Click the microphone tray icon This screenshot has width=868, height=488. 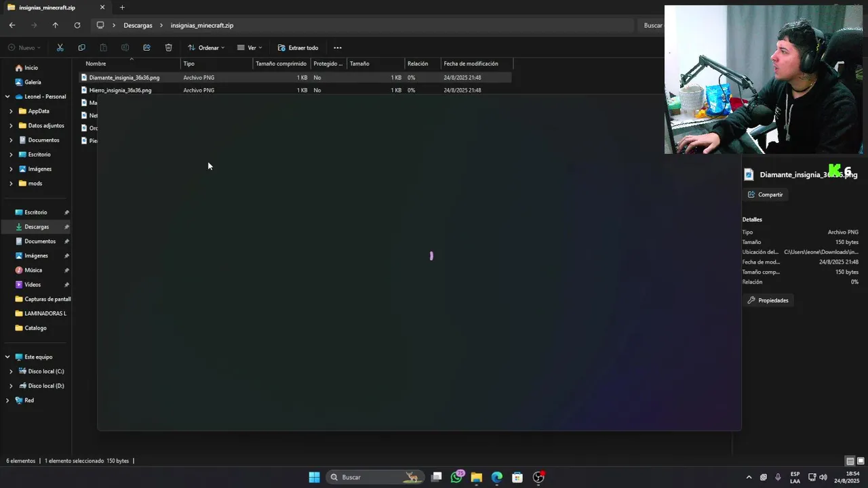click(x=778, y=477)
